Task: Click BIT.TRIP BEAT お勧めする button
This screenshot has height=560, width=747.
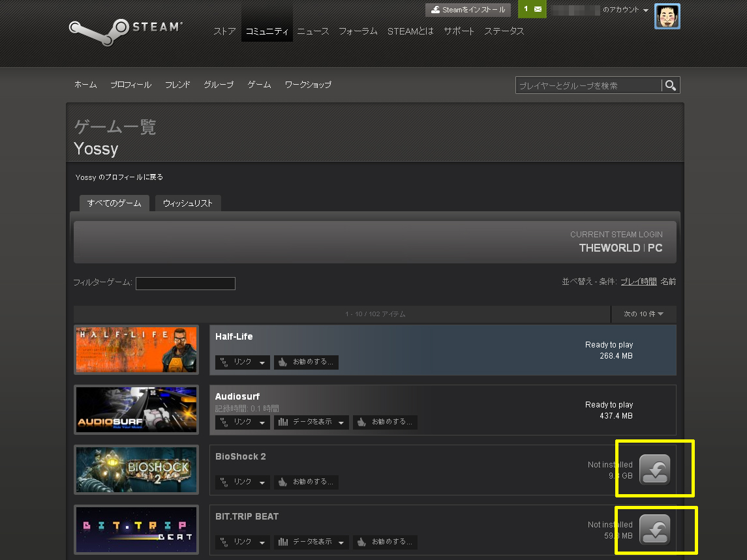Action: click(x=385, y=542)
